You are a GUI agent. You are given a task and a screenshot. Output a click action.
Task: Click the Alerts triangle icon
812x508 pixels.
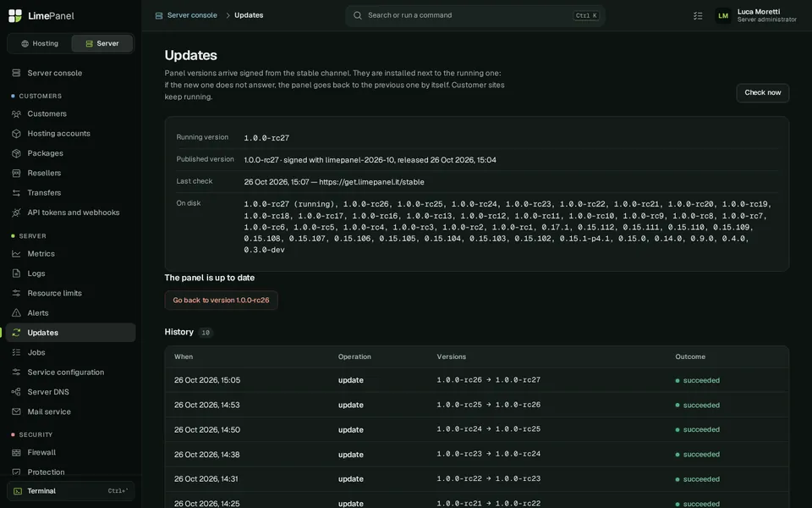click(17, 313)
